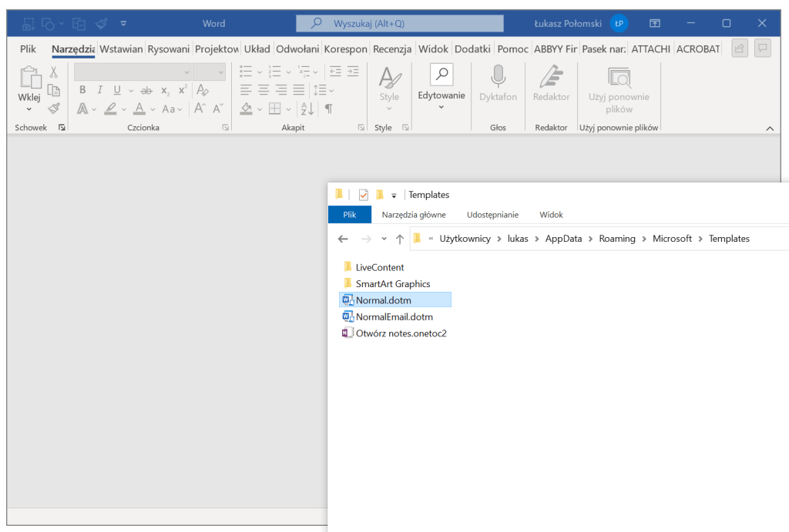
Task: Select the format painter brush icon
Action: point(54,109)
